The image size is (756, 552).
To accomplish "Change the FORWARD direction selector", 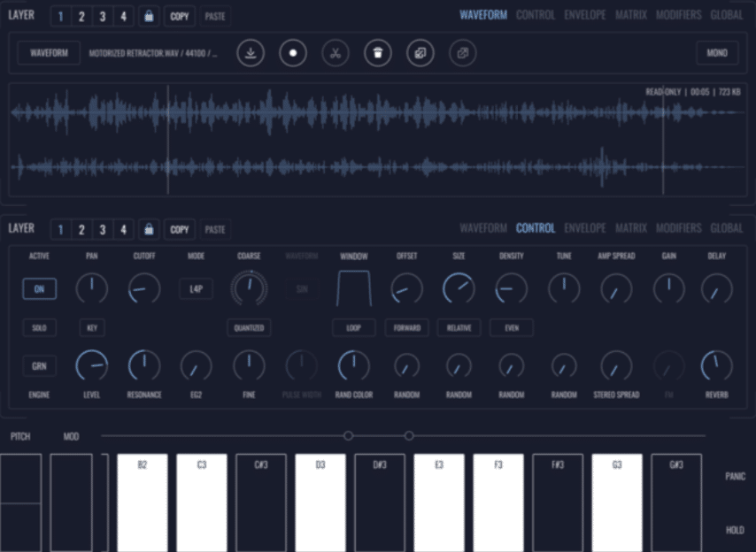I will point(406,327).
